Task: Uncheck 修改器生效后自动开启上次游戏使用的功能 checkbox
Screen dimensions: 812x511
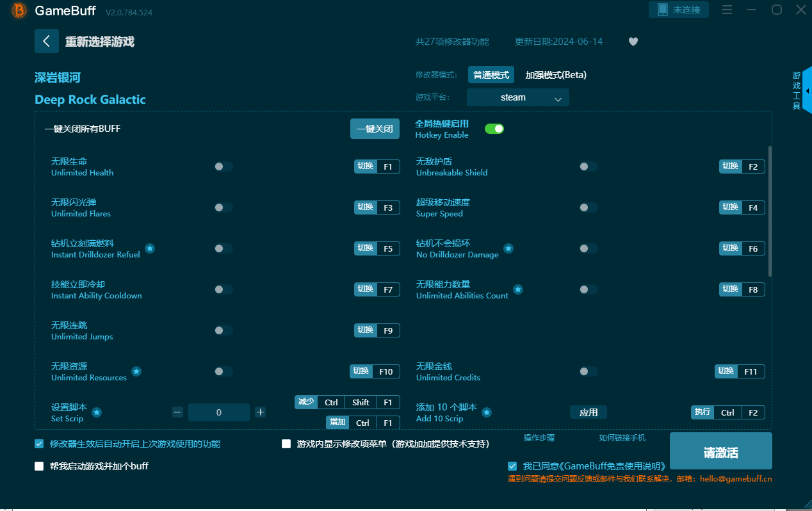Action: 40,444
